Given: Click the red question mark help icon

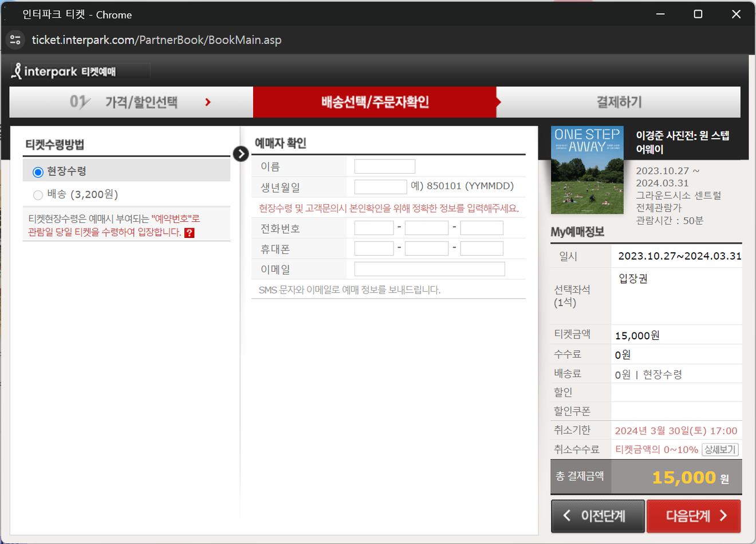Looking at the screenshot, I should [190, 233].
